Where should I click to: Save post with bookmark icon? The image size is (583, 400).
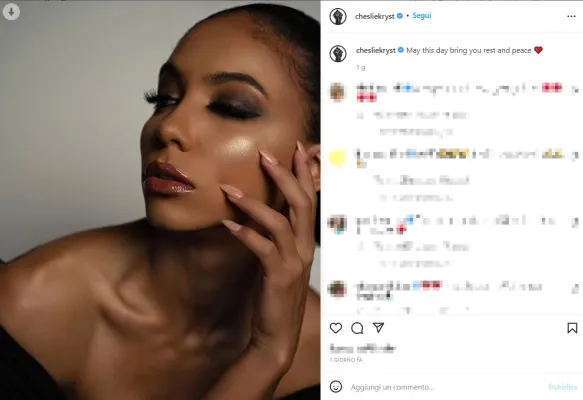click(572, 328)
